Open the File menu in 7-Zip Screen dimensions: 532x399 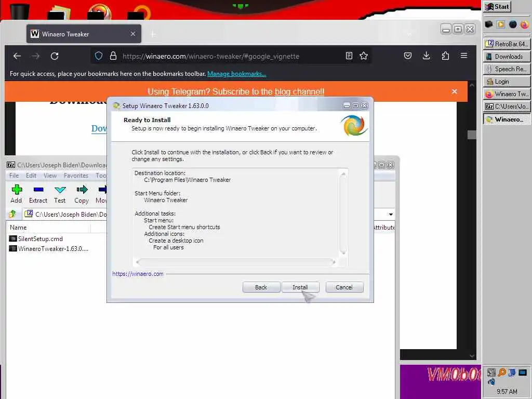click(14, 176)
